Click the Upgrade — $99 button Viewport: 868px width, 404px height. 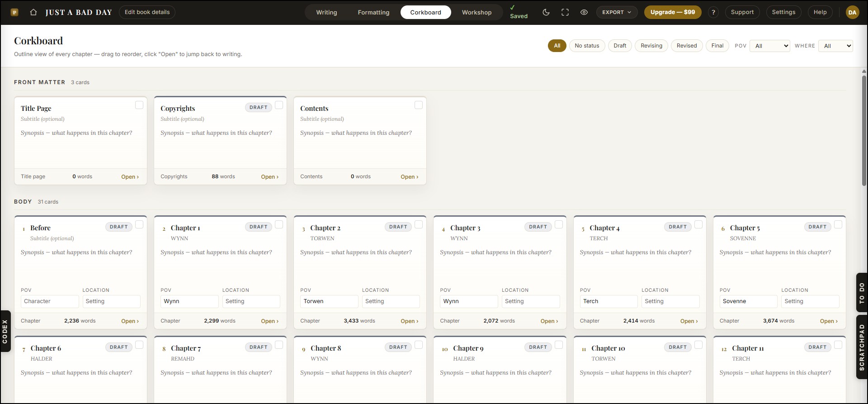[673, 12]
